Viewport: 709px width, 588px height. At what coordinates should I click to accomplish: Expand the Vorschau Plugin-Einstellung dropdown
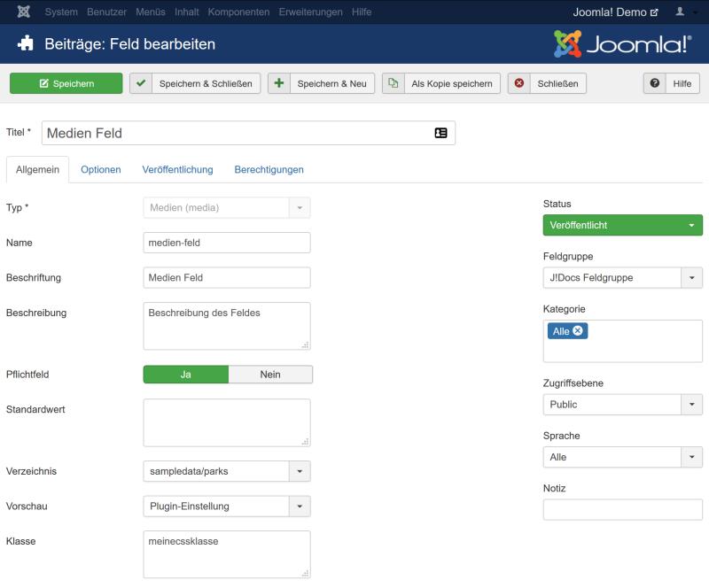pyautogui.click(x=299, y=507)
